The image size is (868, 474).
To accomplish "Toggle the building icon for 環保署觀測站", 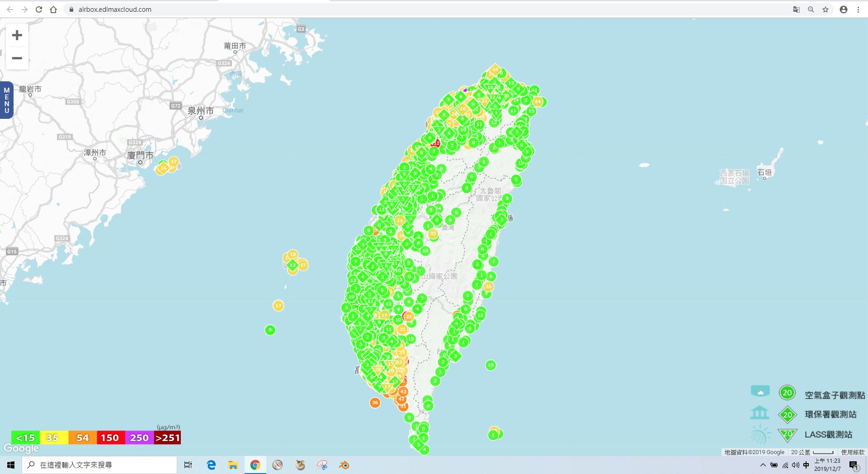I will click(x=759, y=412).
